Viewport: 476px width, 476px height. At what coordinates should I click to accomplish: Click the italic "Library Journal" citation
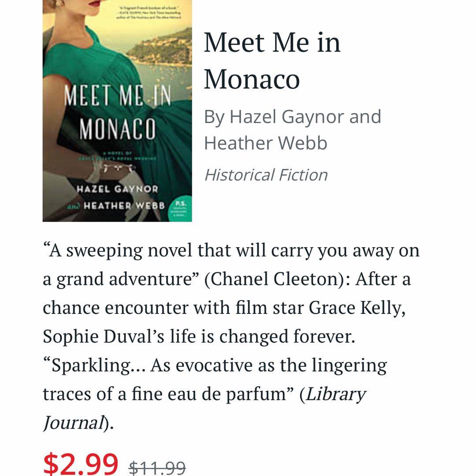(335, 394)
